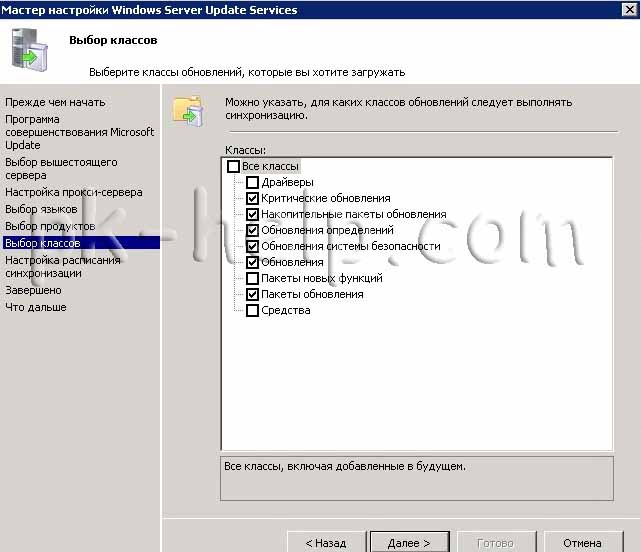
Task: Enable the 'Драйверы' checkbox
Action: [253, 182]
